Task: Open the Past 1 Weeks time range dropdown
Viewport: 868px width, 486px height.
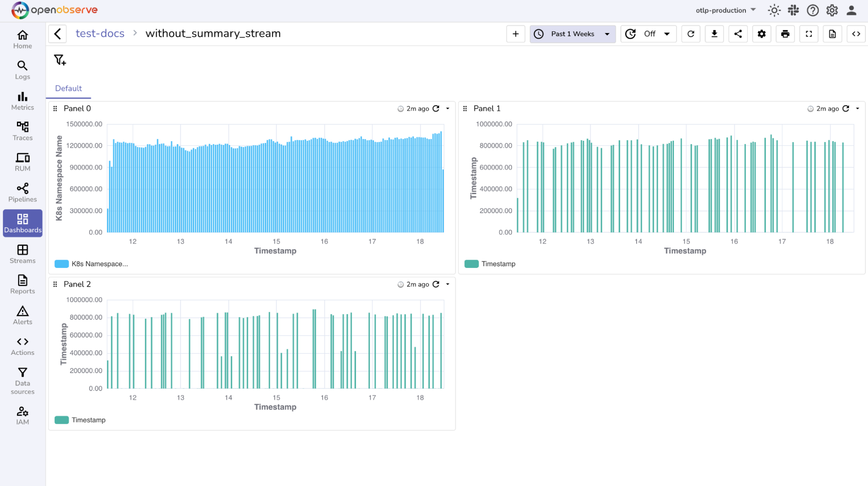Action: [572, 34]
